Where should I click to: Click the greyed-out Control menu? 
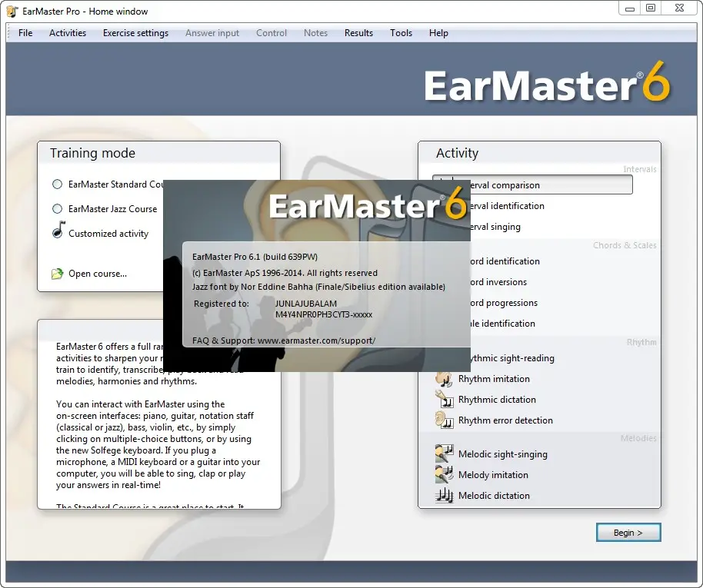272,33
